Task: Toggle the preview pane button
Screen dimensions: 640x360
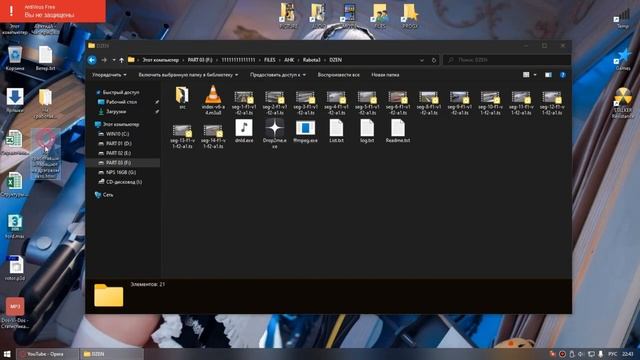Action: click(548, 75)
